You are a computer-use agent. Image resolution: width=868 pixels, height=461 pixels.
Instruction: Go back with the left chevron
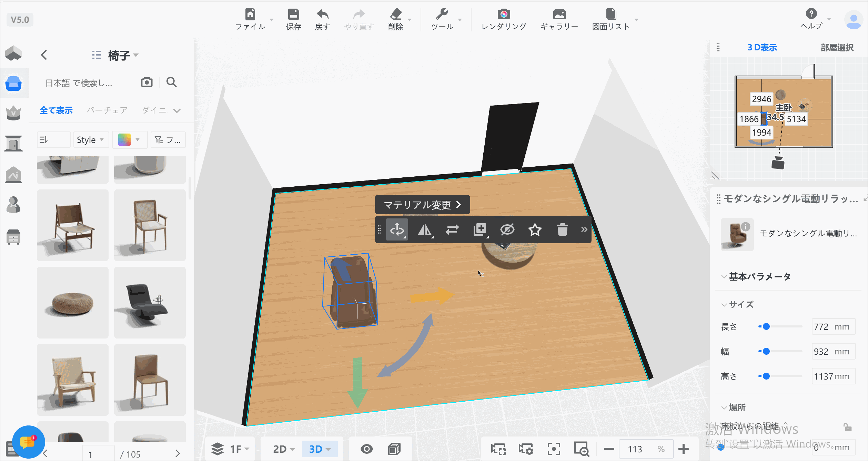pyautogui.click(x=44, y=55)
